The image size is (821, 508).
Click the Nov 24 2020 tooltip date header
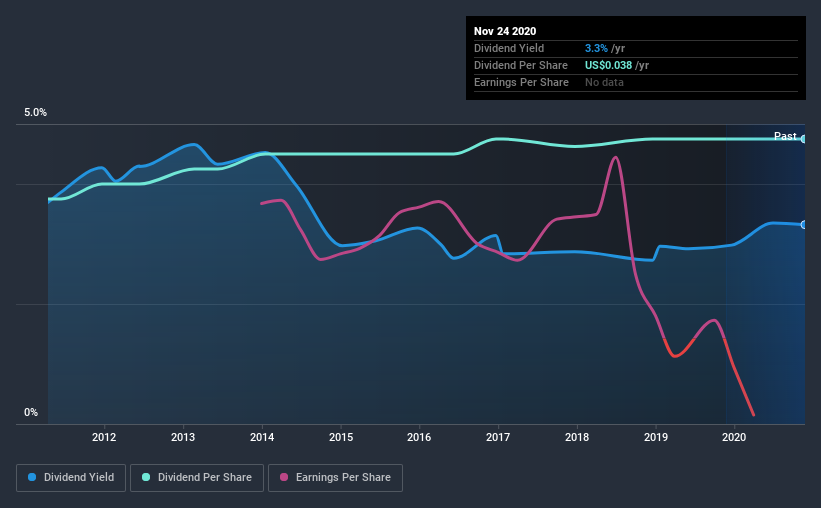(x=505, y=31)
